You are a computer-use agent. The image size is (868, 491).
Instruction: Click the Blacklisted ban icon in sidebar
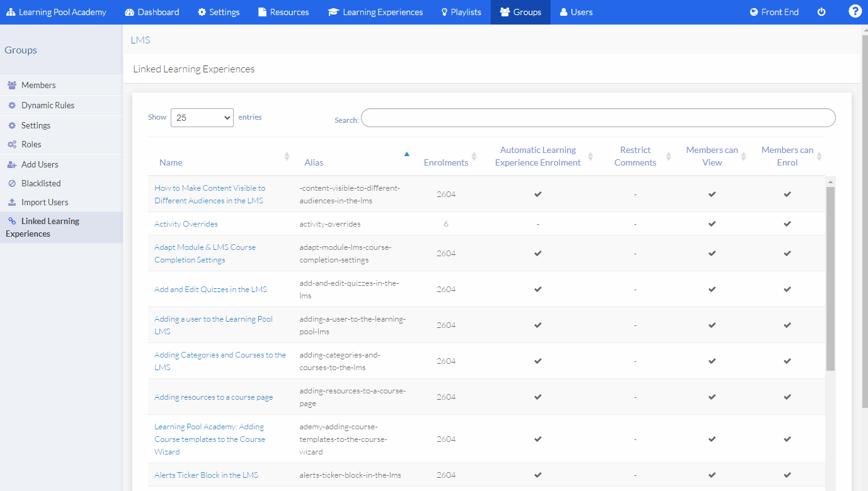point(12,183)
